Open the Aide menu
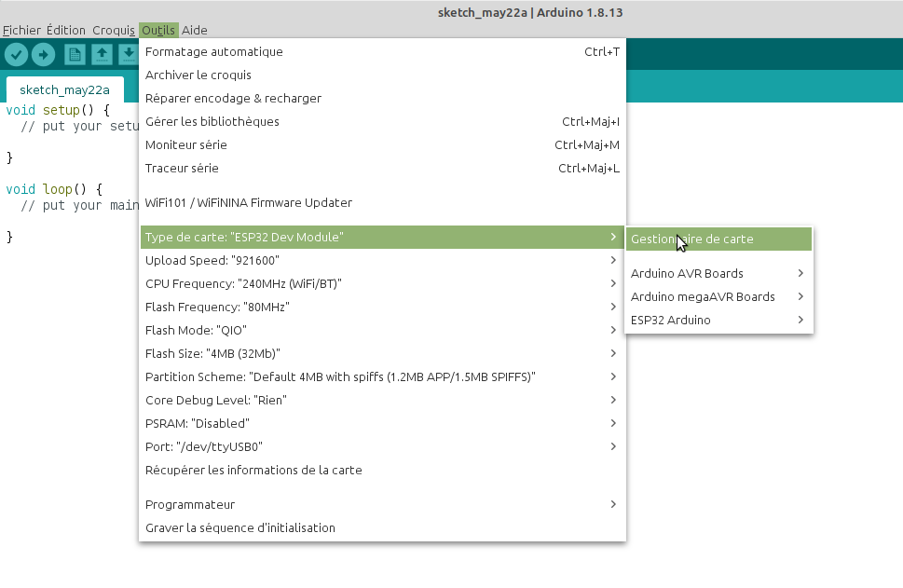 pyautogui.click(x=195, y=30)
